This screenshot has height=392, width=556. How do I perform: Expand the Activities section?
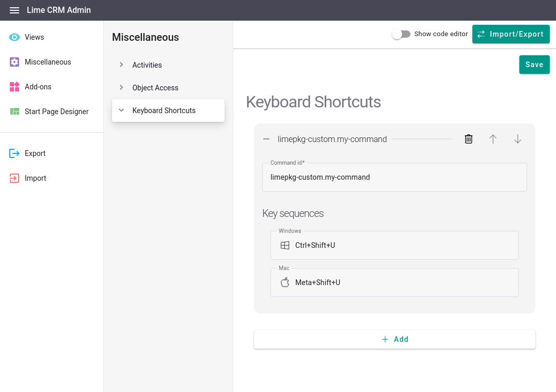(x=121, y=65)
